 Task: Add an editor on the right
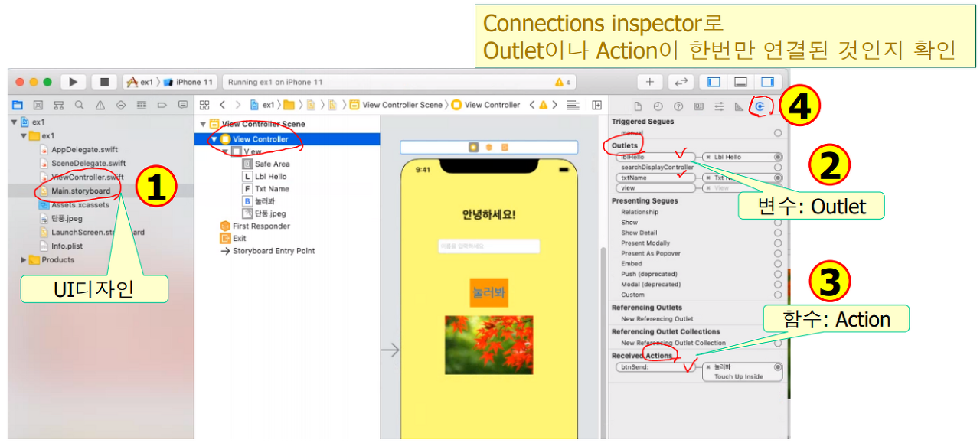597,105
